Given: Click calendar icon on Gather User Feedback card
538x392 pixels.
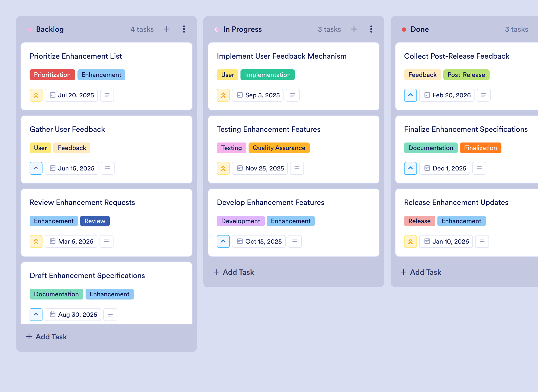Looking at the screenshot, I should 53,168.
